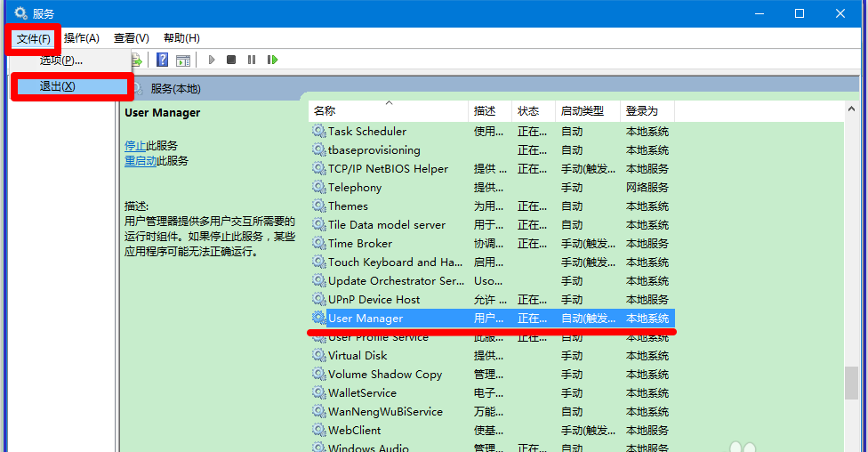Click the gear icon beside UPnP Device Host

(x=319, y=300)
